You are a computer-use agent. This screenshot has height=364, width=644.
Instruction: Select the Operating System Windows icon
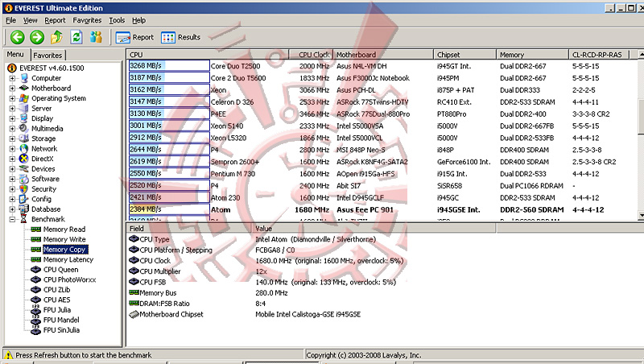coord(24,98)
